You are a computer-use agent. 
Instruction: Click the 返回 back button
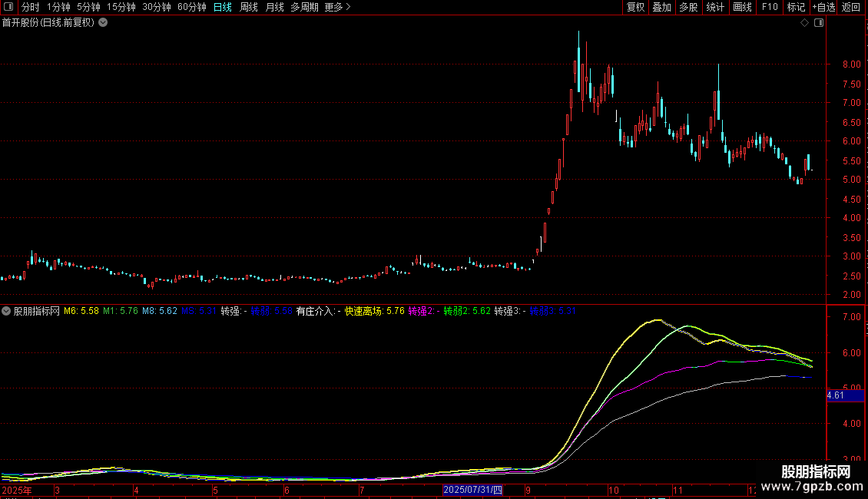pyautogui.click(x=851, y=7)
